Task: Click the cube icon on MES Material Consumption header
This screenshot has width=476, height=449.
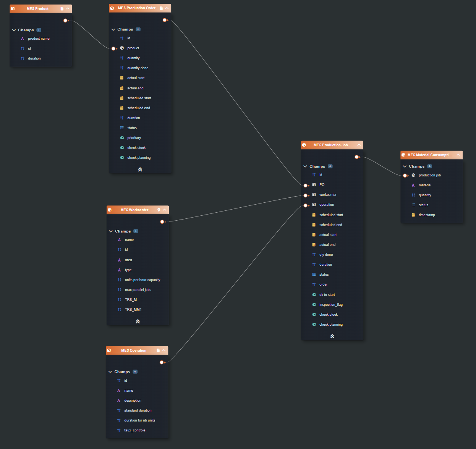Action: pos(403,155)
